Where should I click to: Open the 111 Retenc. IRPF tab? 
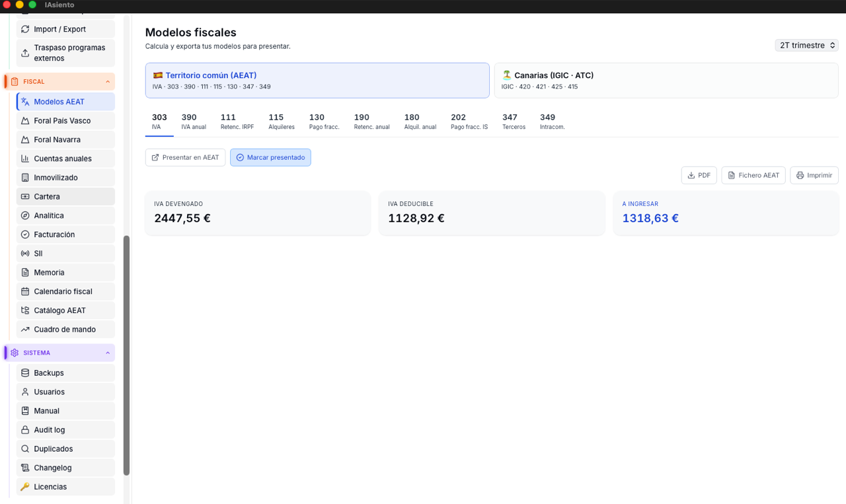coord(237,122)
